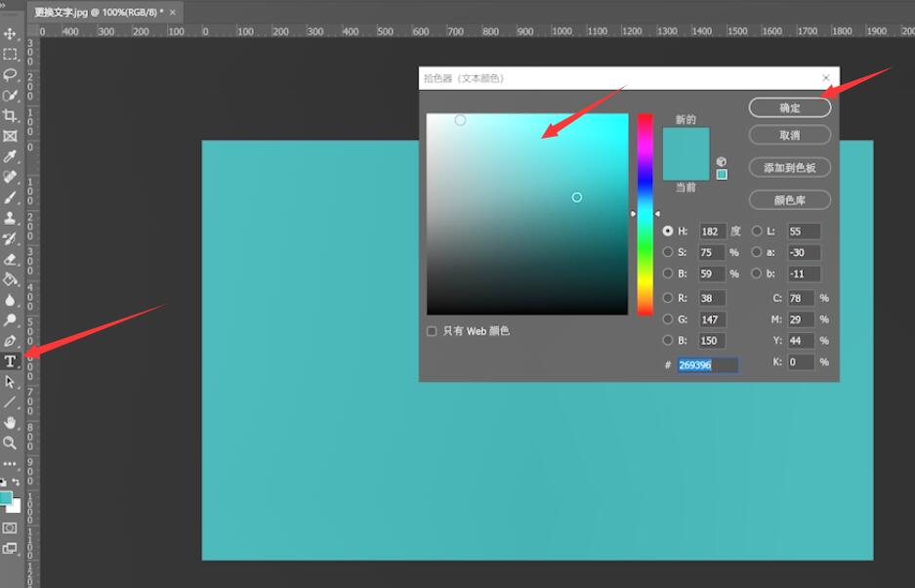Viewport: 915px width, 588px height.
Task: Select the Horizontal Type tool
Action: tap(10, 360)
